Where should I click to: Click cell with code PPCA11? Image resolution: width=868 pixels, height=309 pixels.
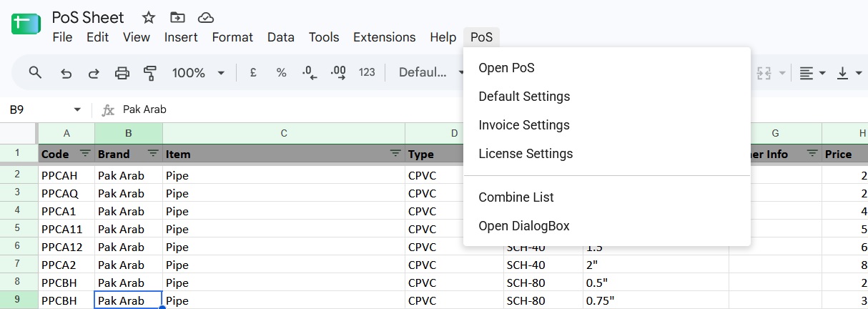pos(66,229)
